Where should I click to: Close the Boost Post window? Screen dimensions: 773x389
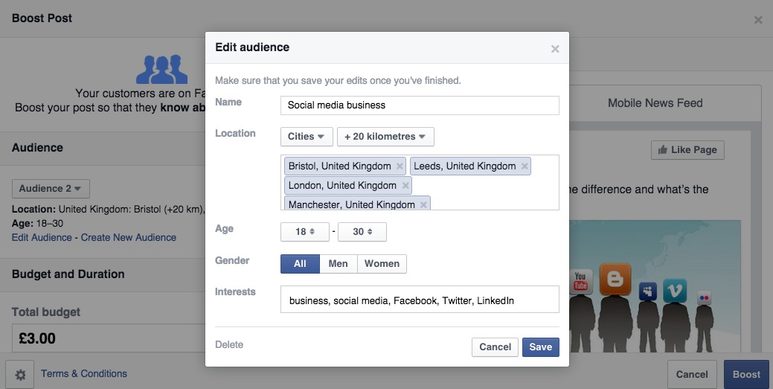coord(758,20)
